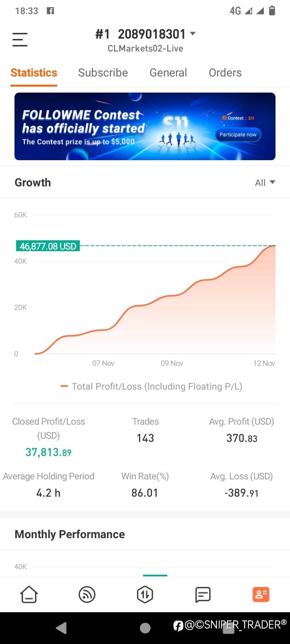Viewport: 290px width, 644px height.
Task: Tap the trade arrows hexagon icon
Action: coord(145,594)
